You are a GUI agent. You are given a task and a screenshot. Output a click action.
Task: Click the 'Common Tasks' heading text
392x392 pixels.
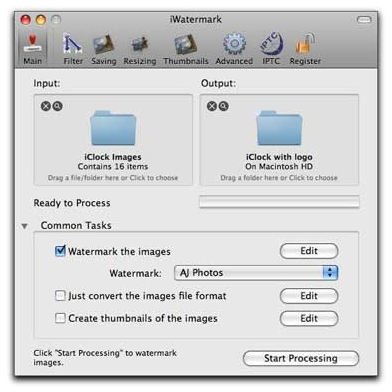[x=76, y=225]
